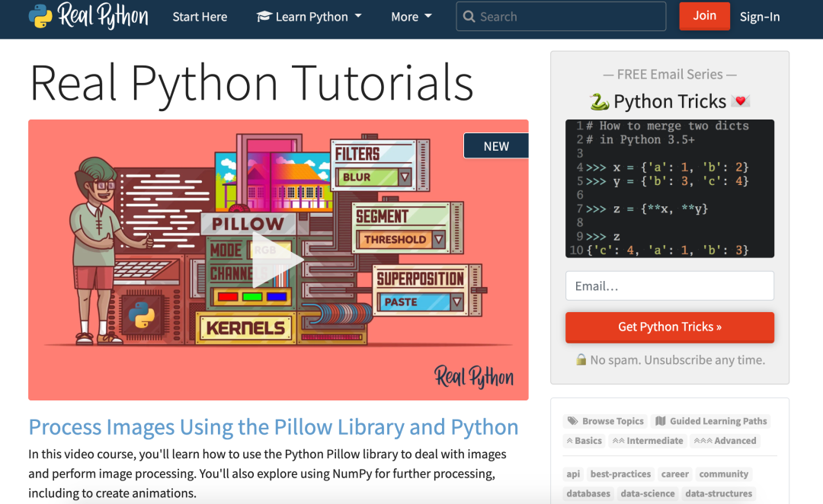This screenshot has width=823, height=504.
Task: Click the tags icon on Browse Topics
Action: pyautogui.click(x=574, y=421)
